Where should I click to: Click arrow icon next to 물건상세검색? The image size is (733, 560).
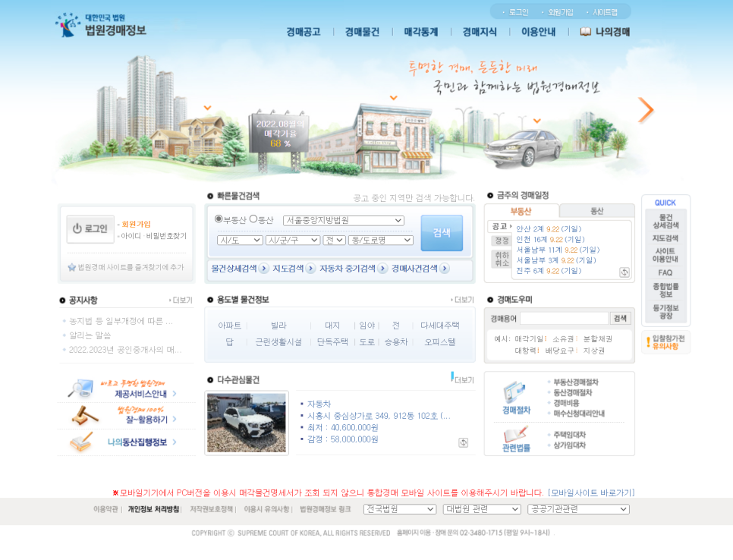[x=263, y=269]
